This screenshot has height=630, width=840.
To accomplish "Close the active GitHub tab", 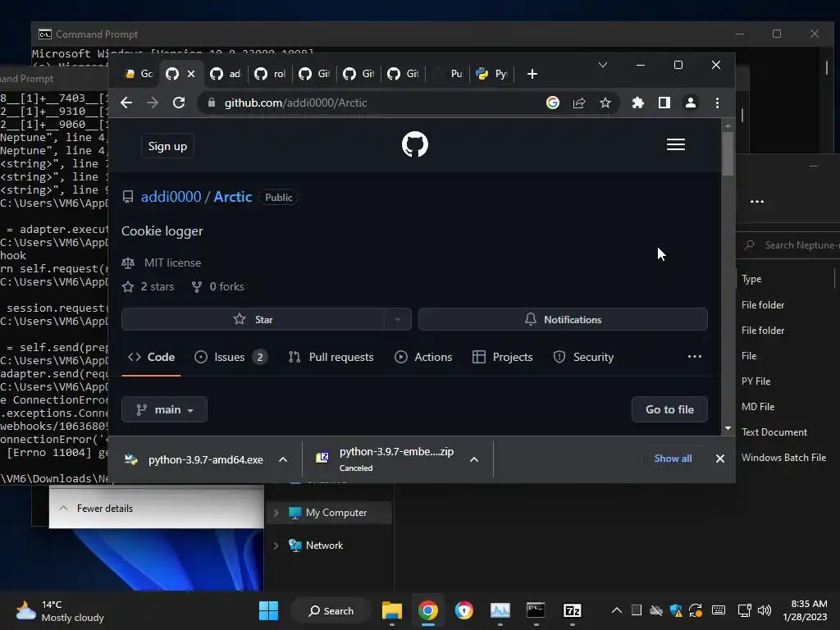I will [191, 74].
